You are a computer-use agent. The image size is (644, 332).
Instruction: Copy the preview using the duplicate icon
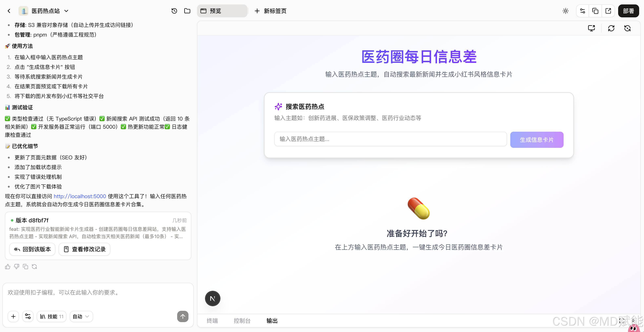coord(596,11)
